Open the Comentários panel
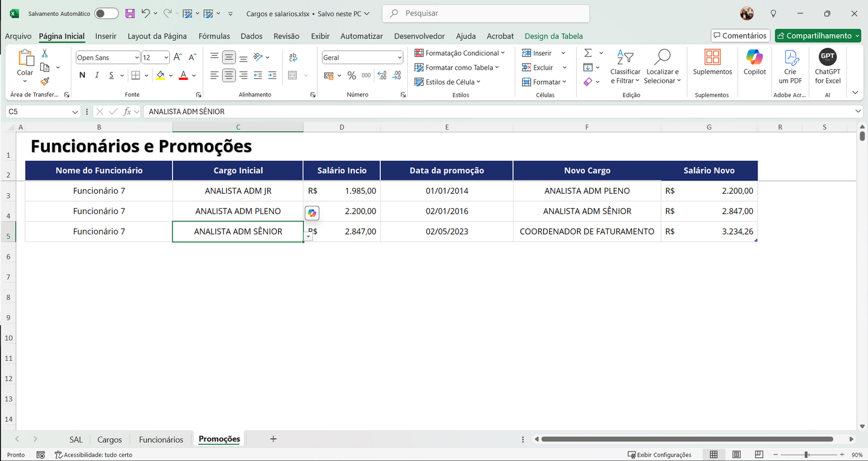 pos(740,35)
